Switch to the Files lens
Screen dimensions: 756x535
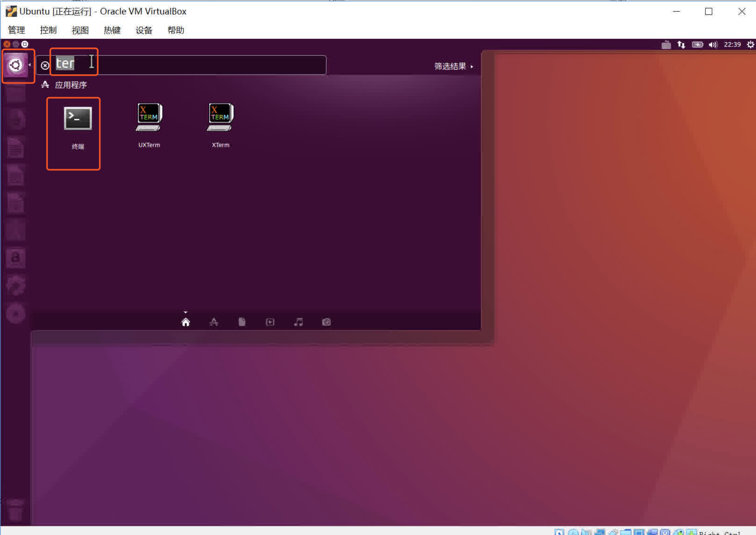[x=242, y=322]
